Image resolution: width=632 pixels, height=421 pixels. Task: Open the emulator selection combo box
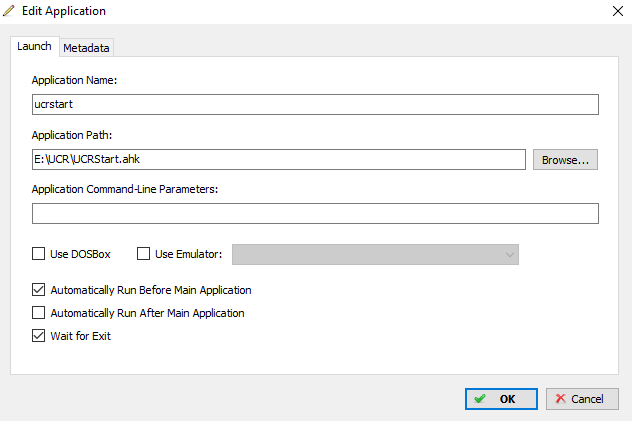click(375, 255)
